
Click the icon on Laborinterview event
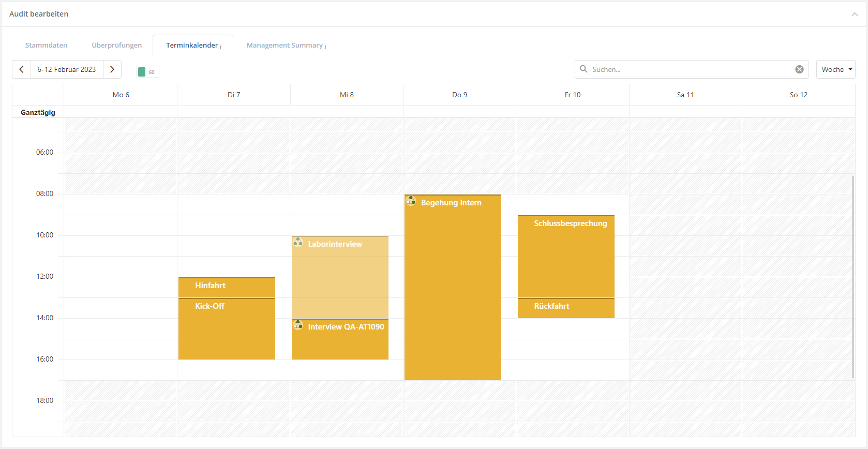pyautogui.click(x=298, y=242)
